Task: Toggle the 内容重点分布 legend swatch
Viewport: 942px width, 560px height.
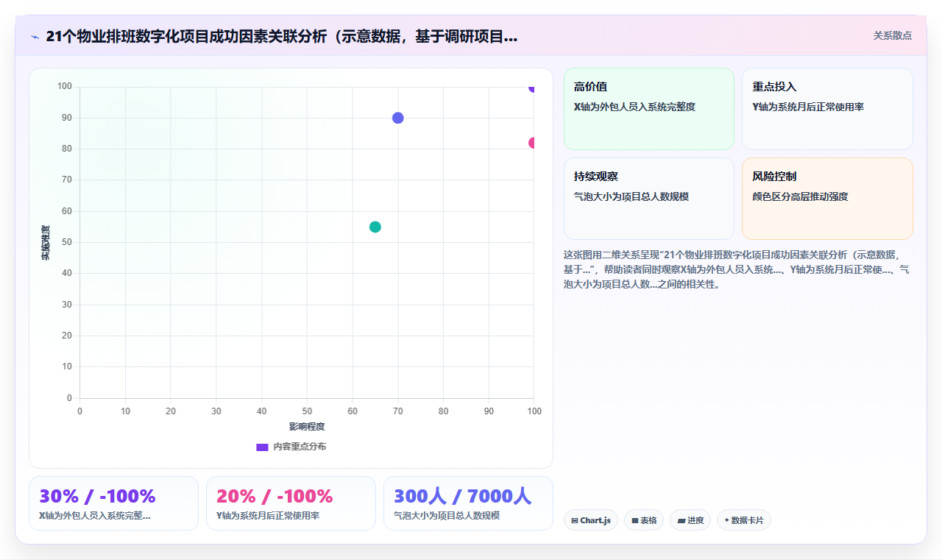Action: (x=262, y=447)
